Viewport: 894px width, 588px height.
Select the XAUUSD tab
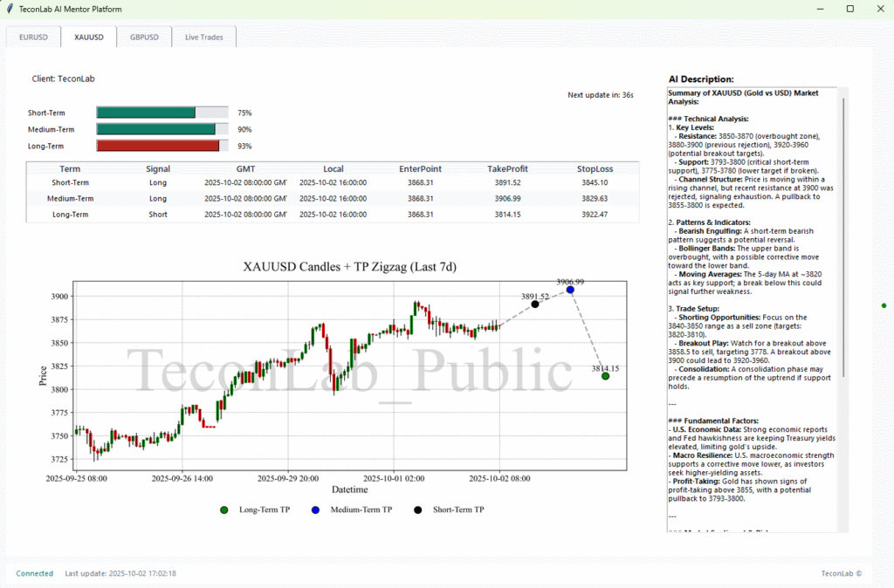[89, 38]
